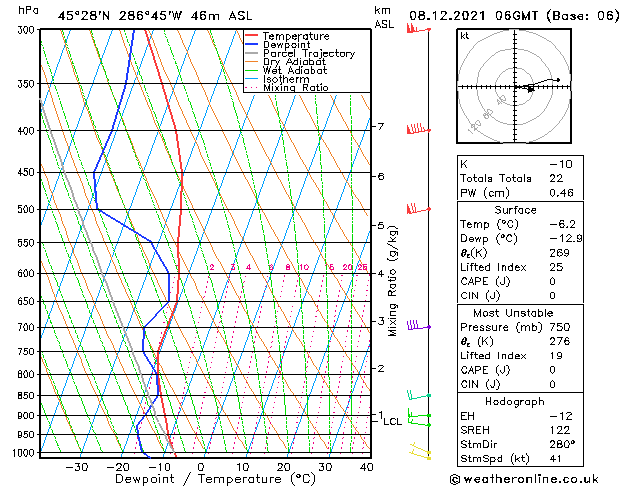This screenshot has width=629, height=486.
Task: Click the hodograph plot
Action: [x=514, y=86]
